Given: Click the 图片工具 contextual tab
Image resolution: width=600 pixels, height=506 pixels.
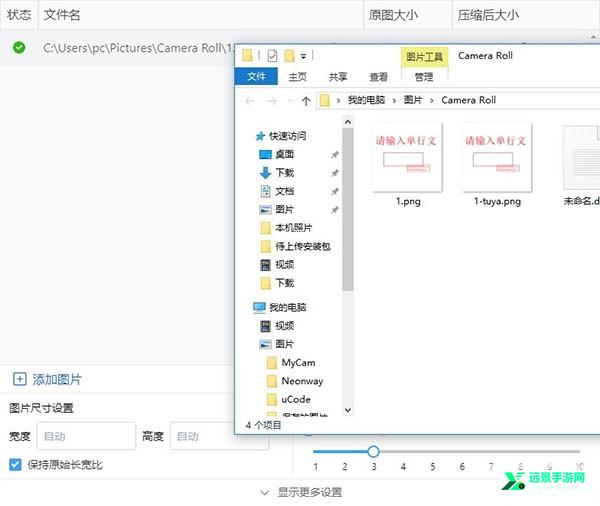Looking at the screenshot, I should tap(424, 57).
